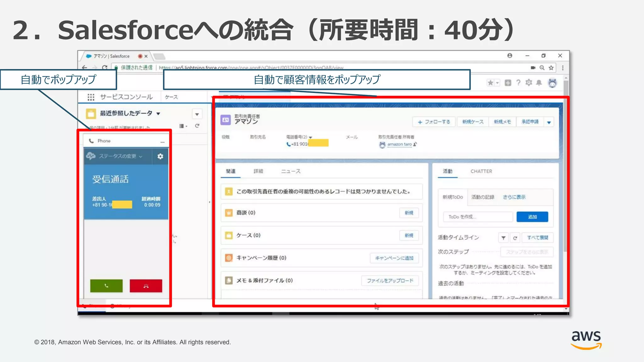Open Salesforce favorites star

click(x=490, y=83)
